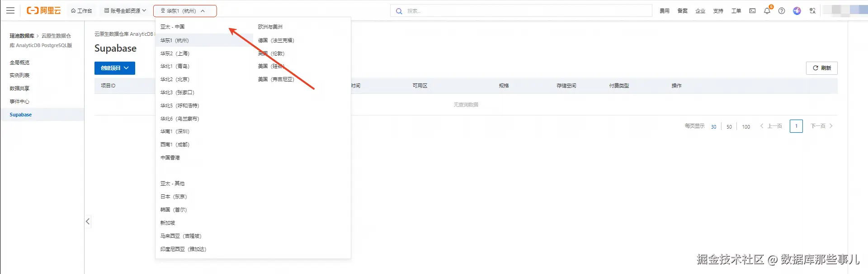Select region 华北3（张家口）

177,92
